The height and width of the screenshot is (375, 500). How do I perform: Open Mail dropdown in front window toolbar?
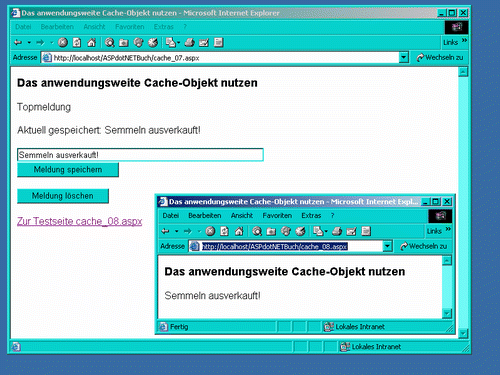pos(320,231)
